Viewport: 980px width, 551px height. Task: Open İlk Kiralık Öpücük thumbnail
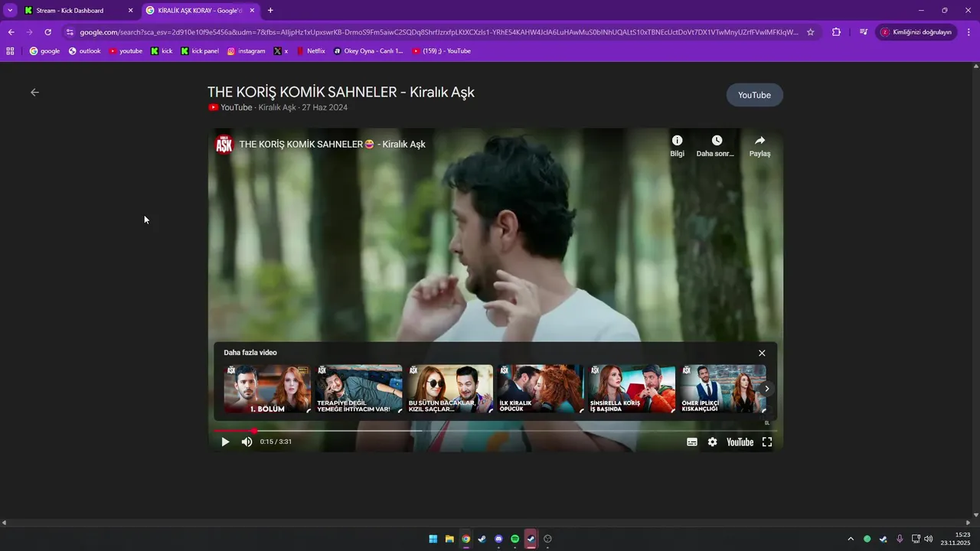pos(541,389)
